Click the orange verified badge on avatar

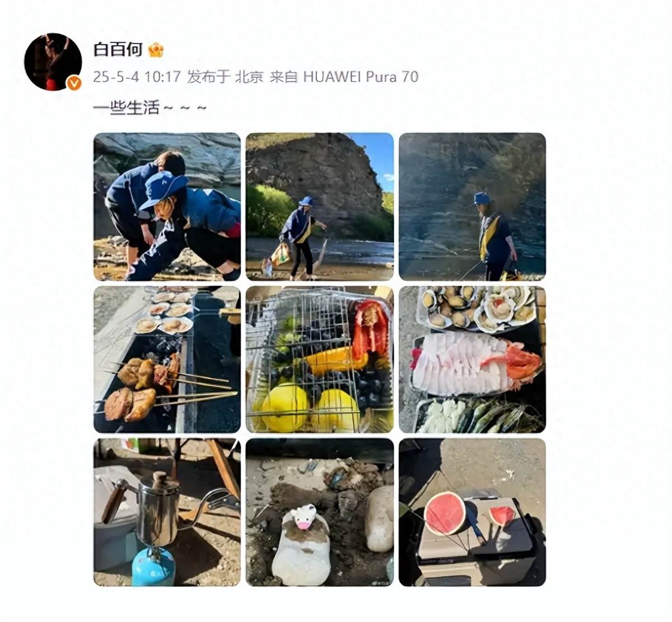(73, 83)
